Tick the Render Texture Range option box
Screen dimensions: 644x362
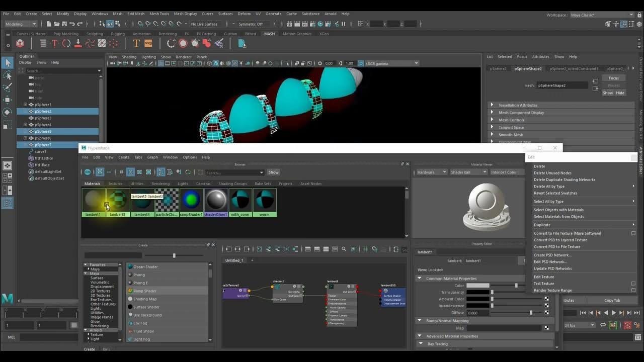coord(633,290)
